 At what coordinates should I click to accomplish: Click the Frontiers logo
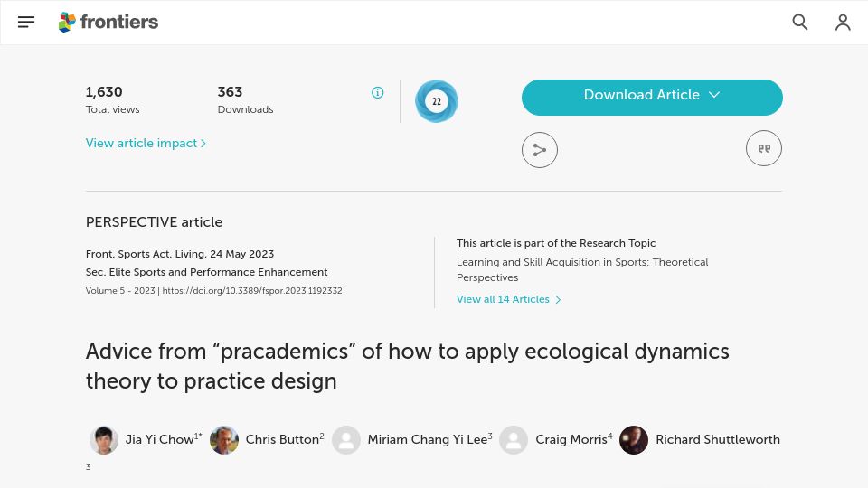pos(108,22)
